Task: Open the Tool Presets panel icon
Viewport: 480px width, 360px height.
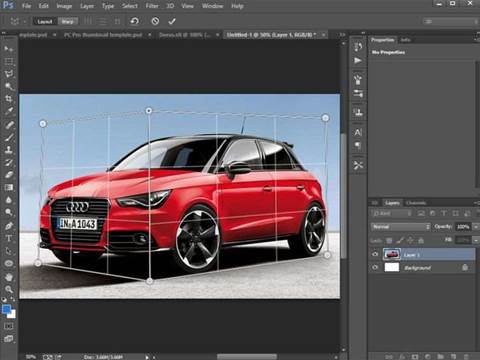Action: click(358, 165)
